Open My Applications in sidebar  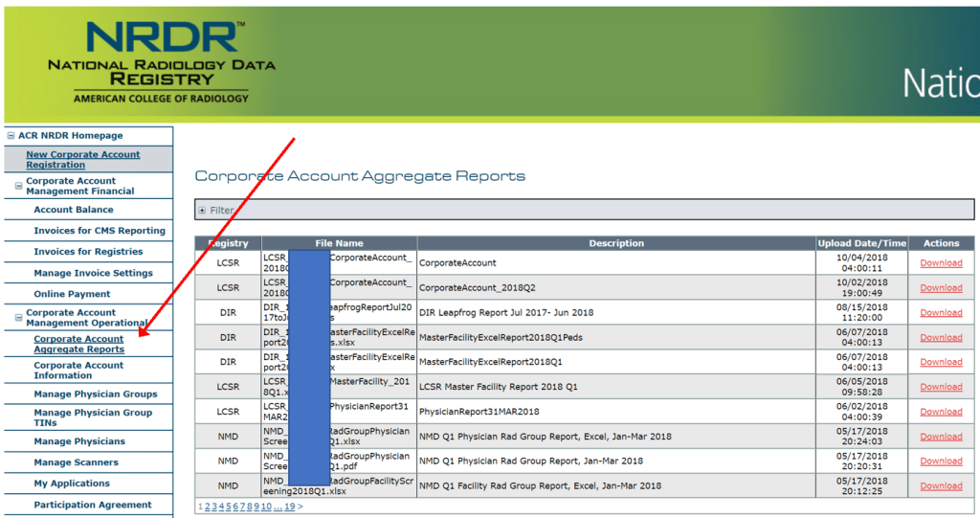(x=72, y=484)
